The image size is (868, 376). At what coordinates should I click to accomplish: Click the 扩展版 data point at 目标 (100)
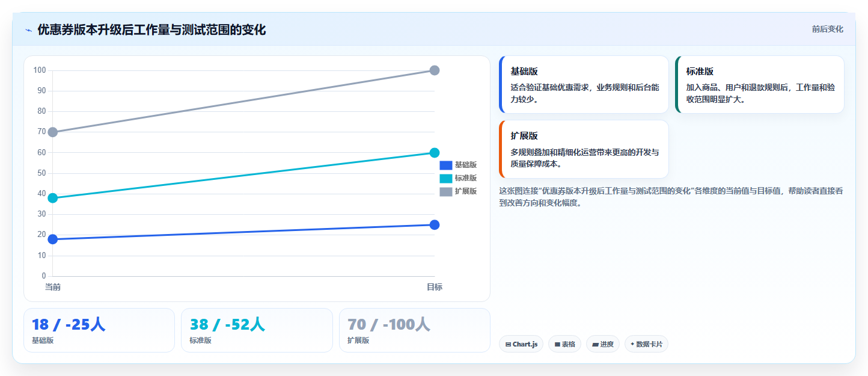pos(435,70)
